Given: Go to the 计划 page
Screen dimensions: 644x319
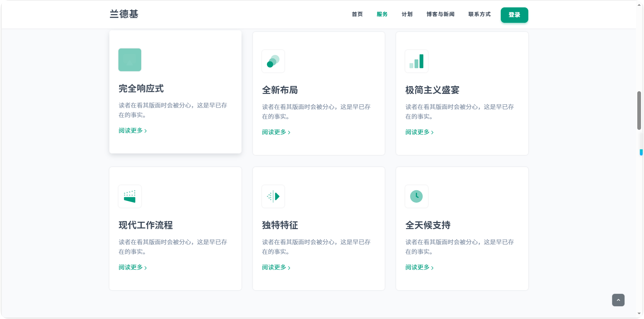Looking at the screenshot, I should [x=407, y=14].
